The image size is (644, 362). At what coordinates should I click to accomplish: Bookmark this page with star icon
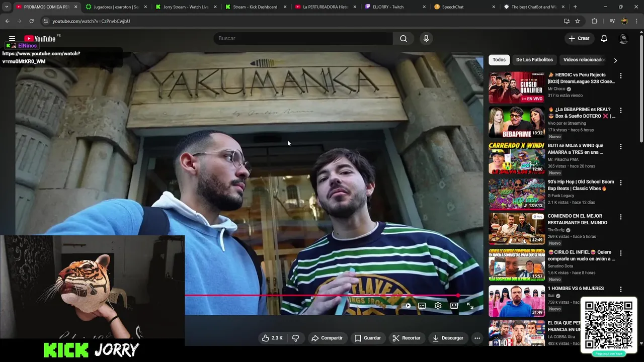(x=578, y=21)
